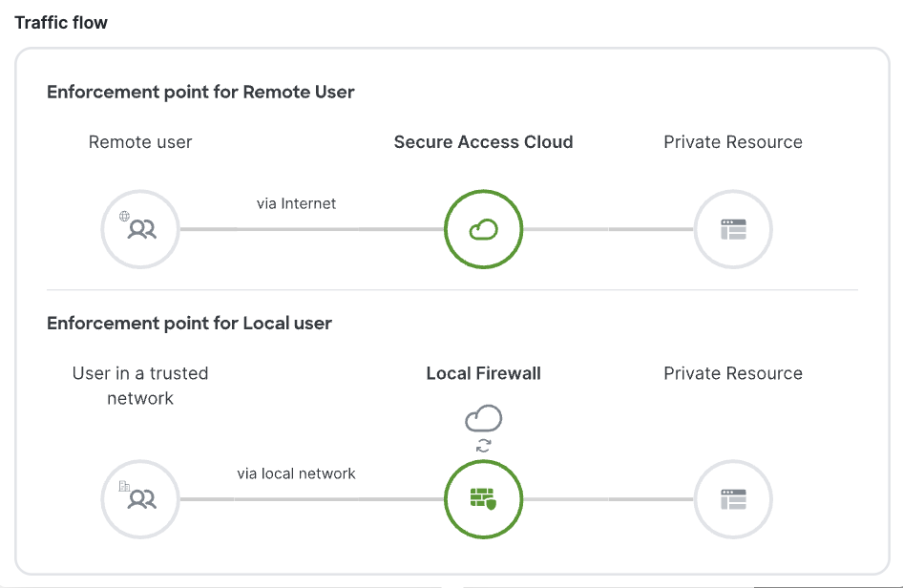Image resolution: width=903 pixels, height=588 pixels.
Task: Click the "Traffic flow" heading
Action: click(x=61, y=22)
